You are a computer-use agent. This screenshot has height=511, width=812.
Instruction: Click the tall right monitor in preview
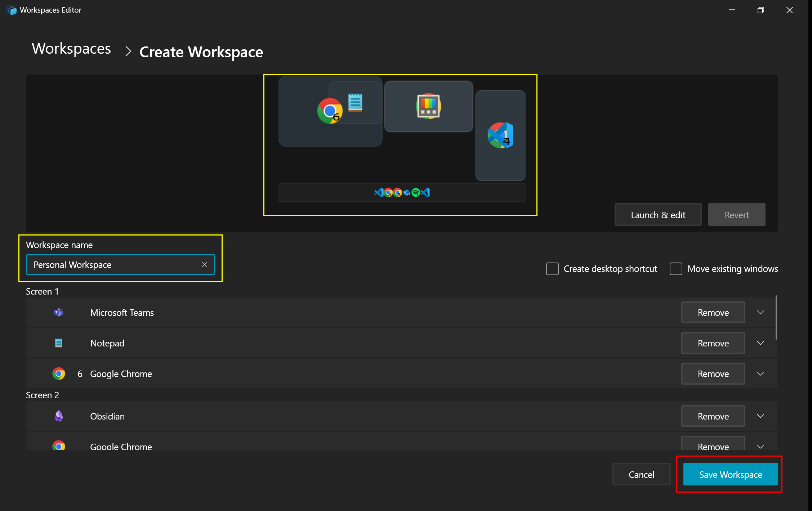tap(500, 135)
